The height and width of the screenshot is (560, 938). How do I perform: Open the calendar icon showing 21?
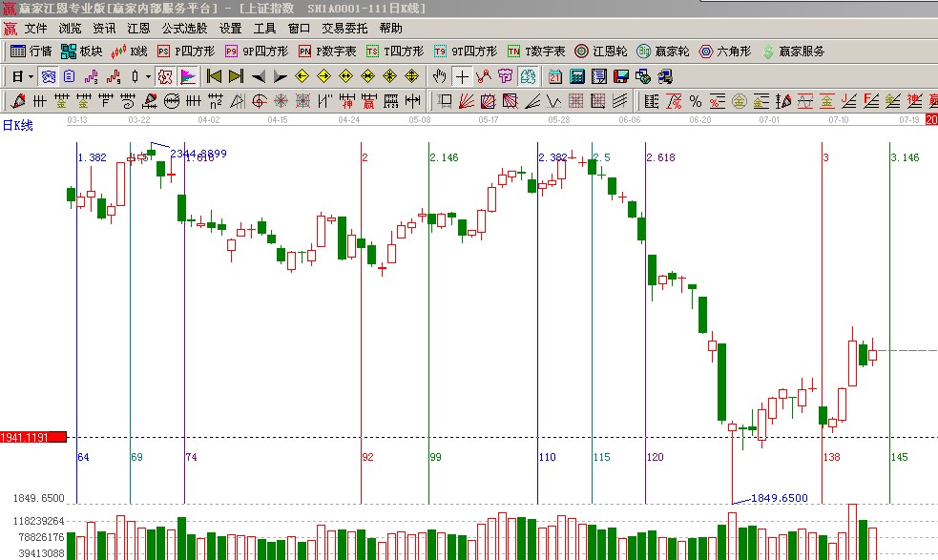pyautogui.click(x=554, y=75)
